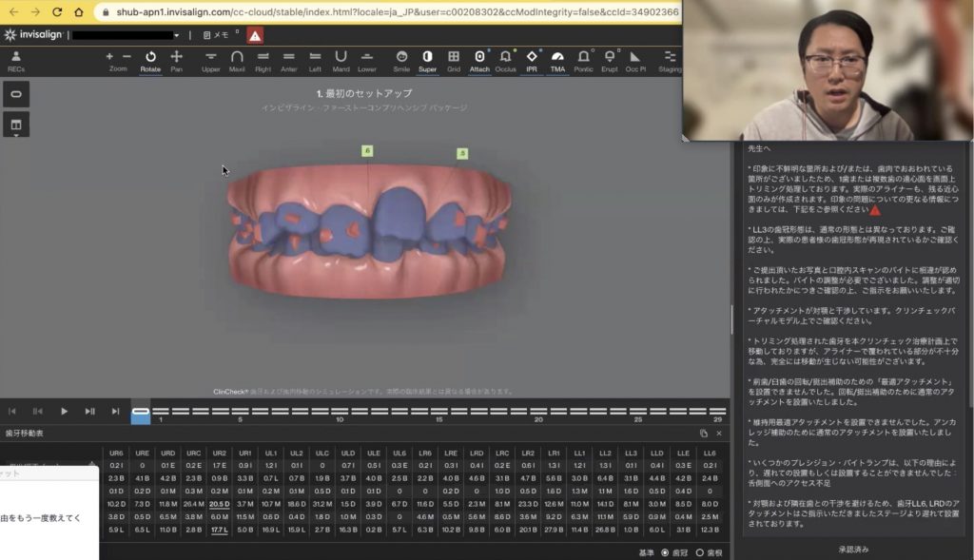Open the patient name dropdown arrow
The height and width of the screenshot is (560, 974).
[x=176, y=35]
